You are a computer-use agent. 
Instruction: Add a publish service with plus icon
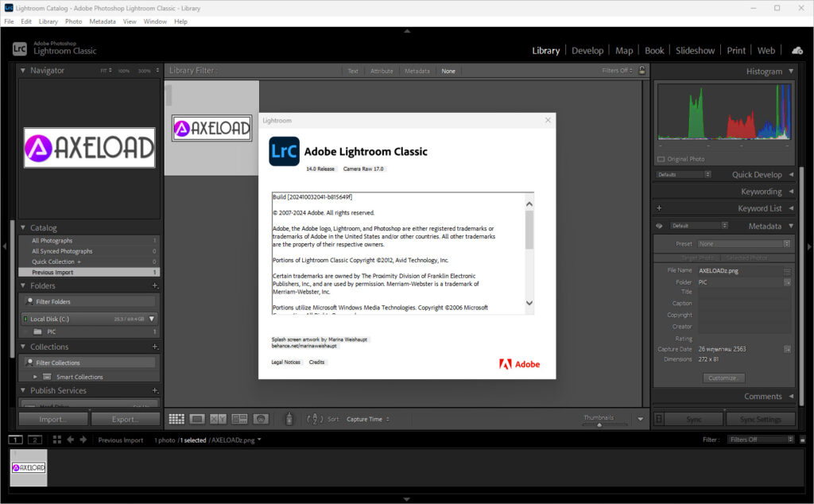[x=155, y=390]
